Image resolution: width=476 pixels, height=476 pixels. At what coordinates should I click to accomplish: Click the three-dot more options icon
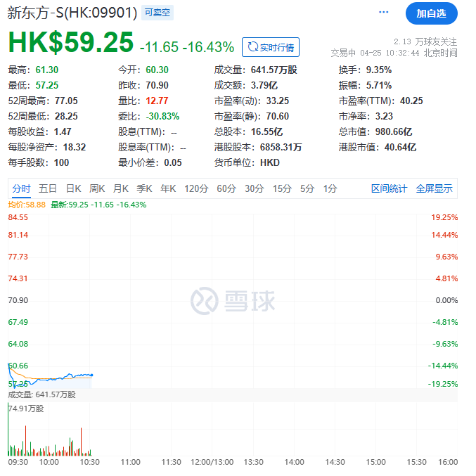(x=383, y=13)
